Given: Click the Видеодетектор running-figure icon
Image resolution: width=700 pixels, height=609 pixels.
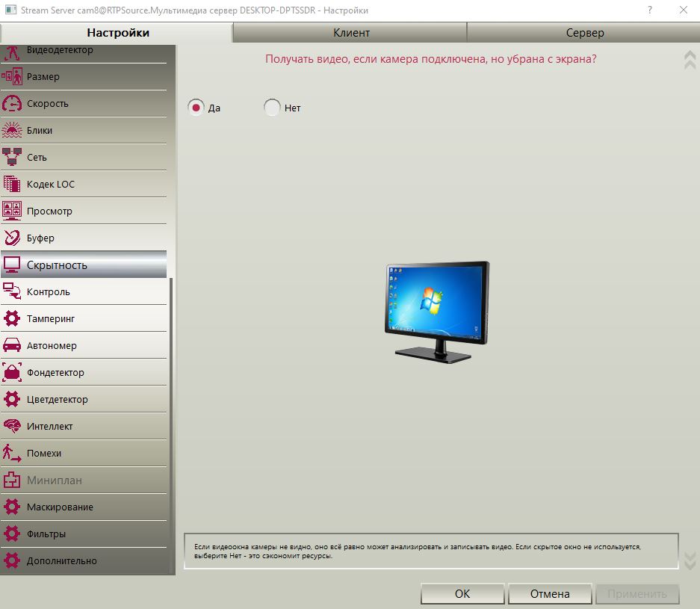Looking at the screenshot, I should pyautogui.click(x=12, y=53).
